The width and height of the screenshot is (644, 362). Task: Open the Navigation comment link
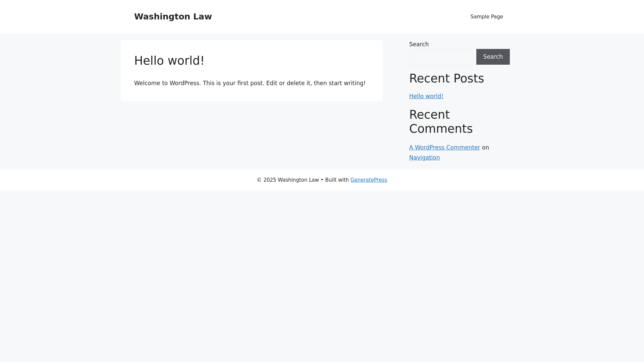coord(424,158)
